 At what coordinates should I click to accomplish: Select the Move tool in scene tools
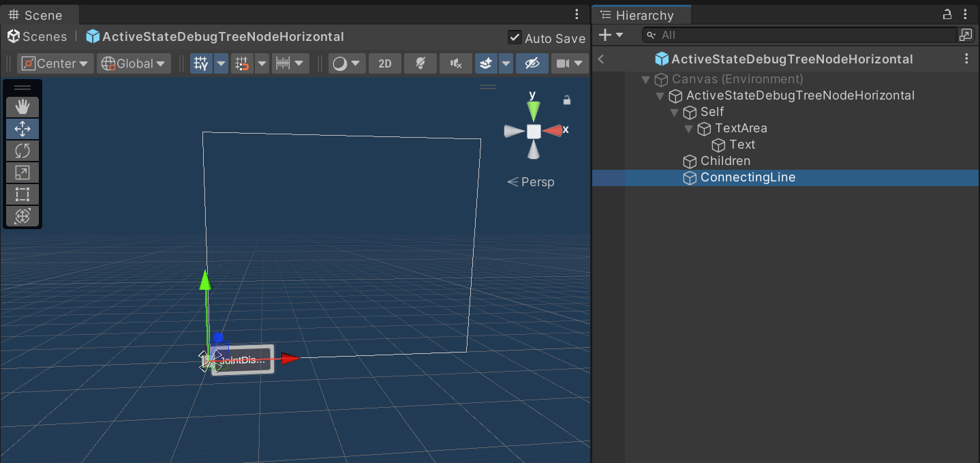(x=22, y=129)
